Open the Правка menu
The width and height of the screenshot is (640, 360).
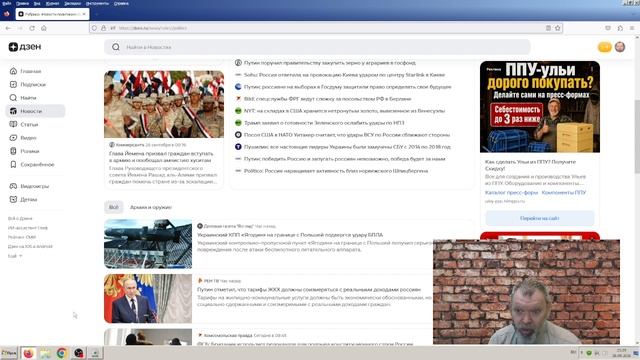[x=22, y=3]
